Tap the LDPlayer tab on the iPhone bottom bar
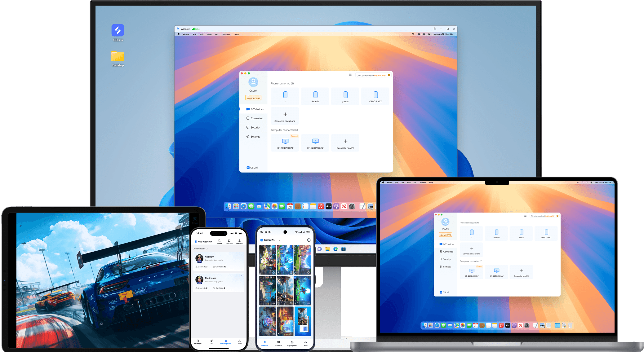The height and width of the screenshot is (352, 644). [x=198, y=342]
